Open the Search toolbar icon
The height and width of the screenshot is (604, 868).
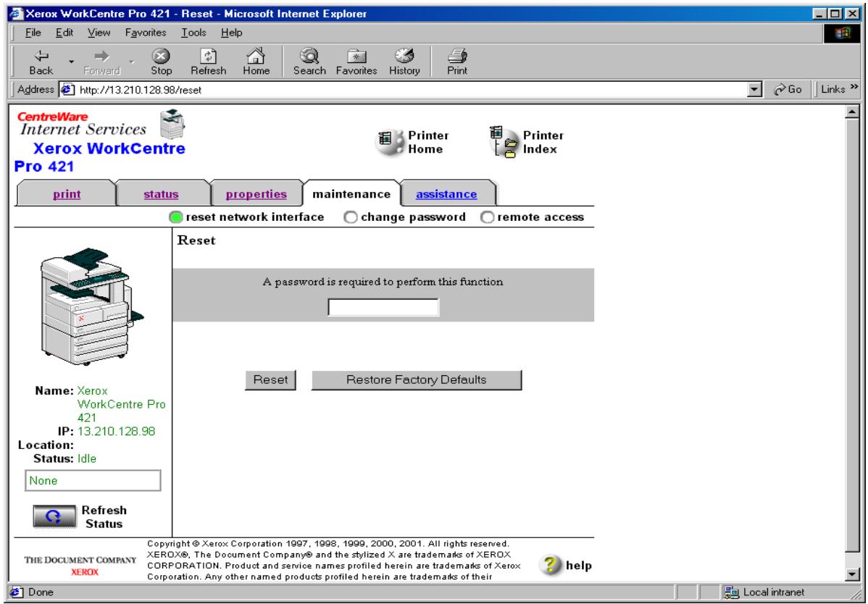tap(309, 62)
